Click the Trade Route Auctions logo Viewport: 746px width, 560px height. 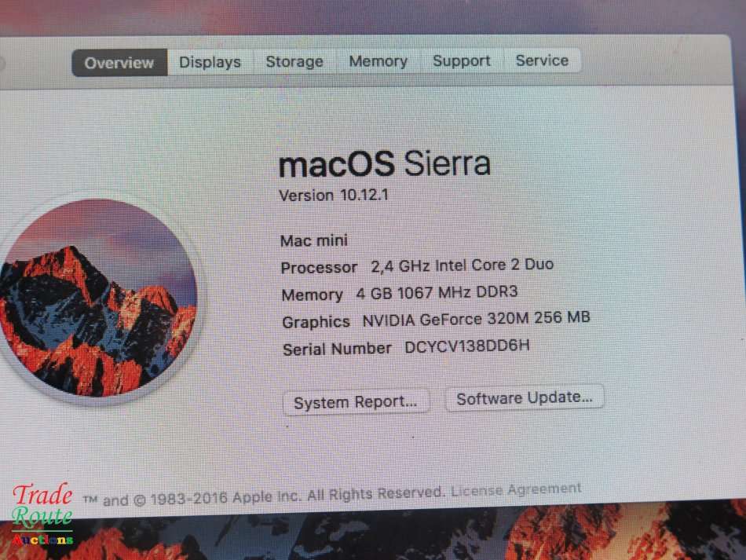(x=42, y=514)
